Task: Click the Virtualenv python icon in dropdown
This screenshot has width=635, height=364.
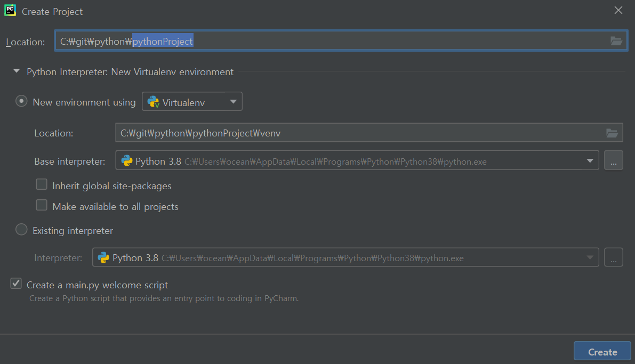Action: tap(154, 102)
